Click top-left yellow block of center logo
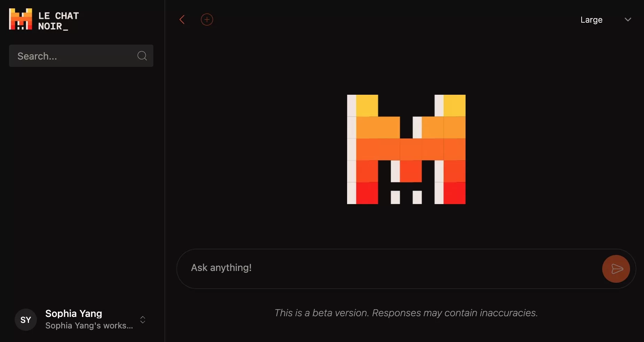 point(367,106)
